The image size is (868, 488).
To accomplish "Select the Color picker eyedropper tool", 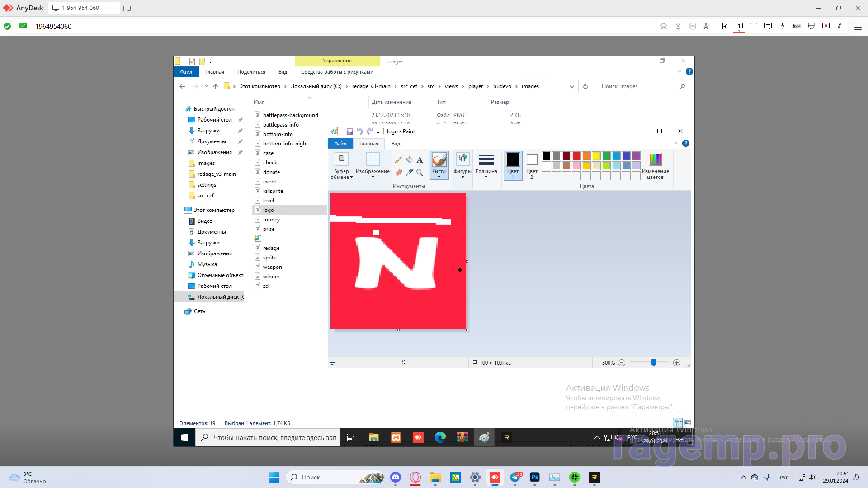I will (409, 172).
